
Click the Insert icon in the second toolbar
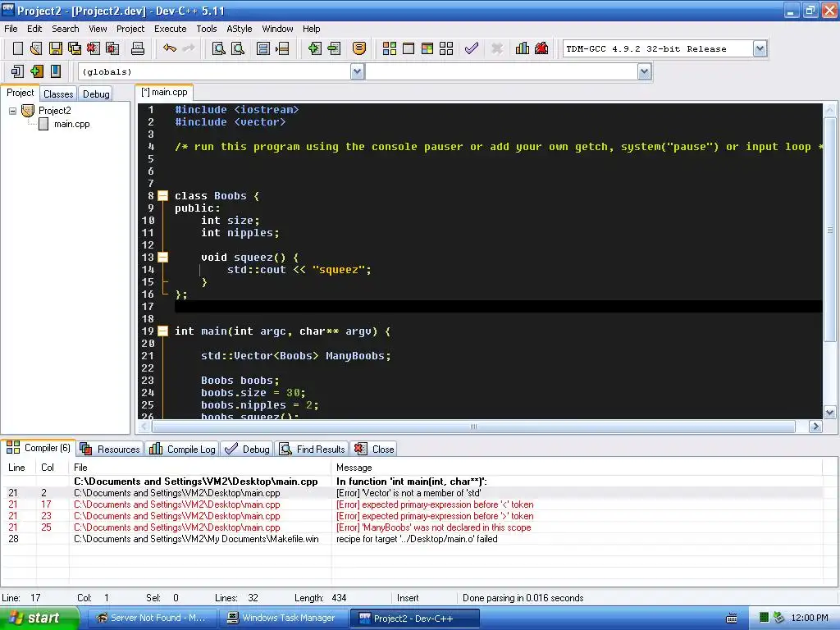[17, 71]
